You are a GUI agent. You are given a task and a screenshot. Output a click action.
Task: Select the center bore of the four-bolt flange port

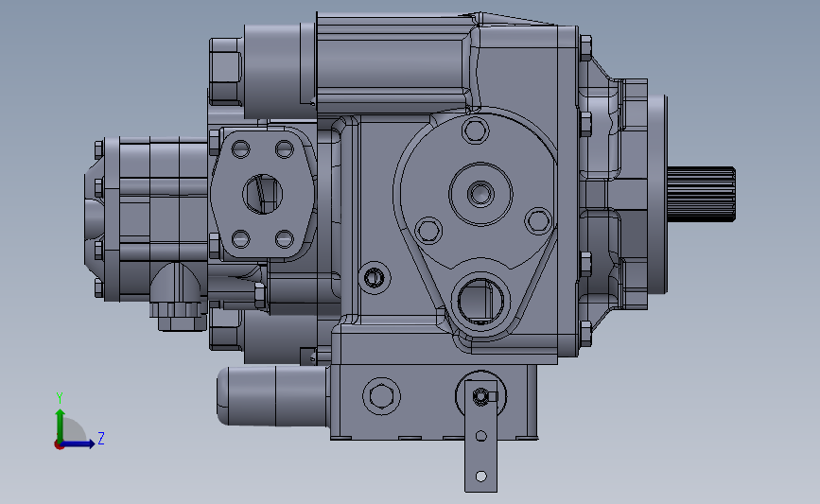(263, 195)
